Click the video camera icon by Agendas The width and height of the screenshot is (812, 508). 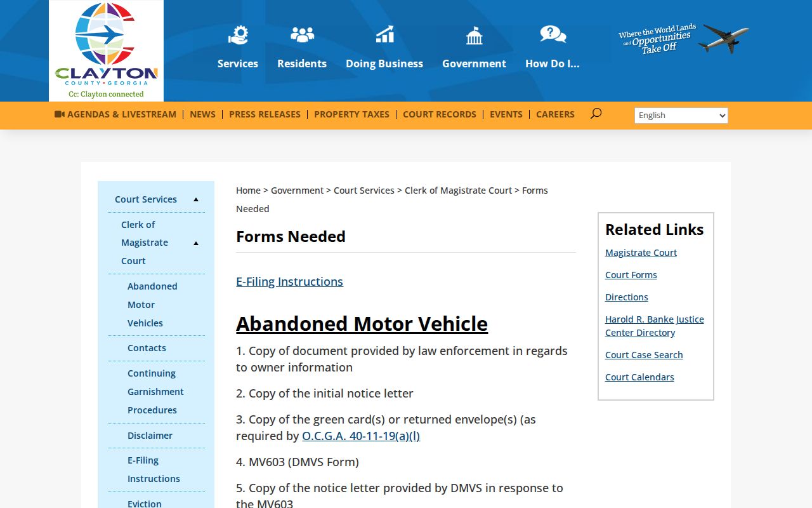tap(60, 114)
